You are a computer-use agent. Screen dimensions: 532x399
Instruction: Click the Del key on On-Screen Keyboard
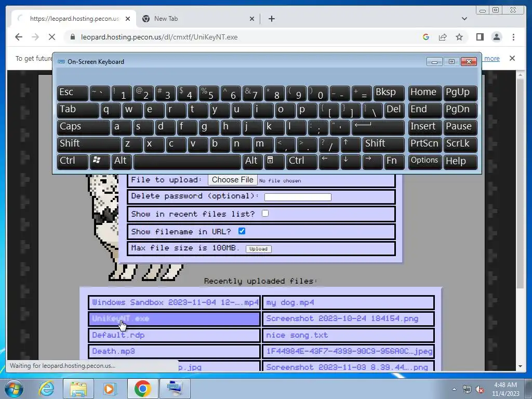[x=394, y=110]
